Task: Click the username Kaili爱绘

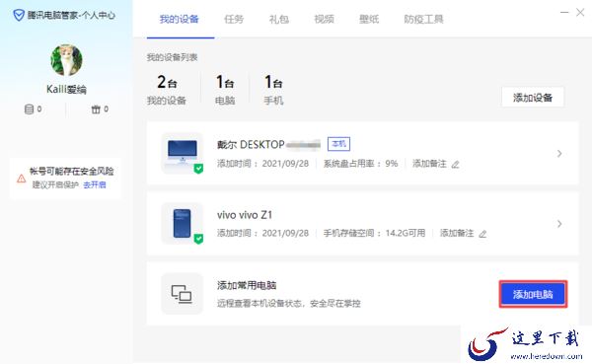Action: pos(66,90)
